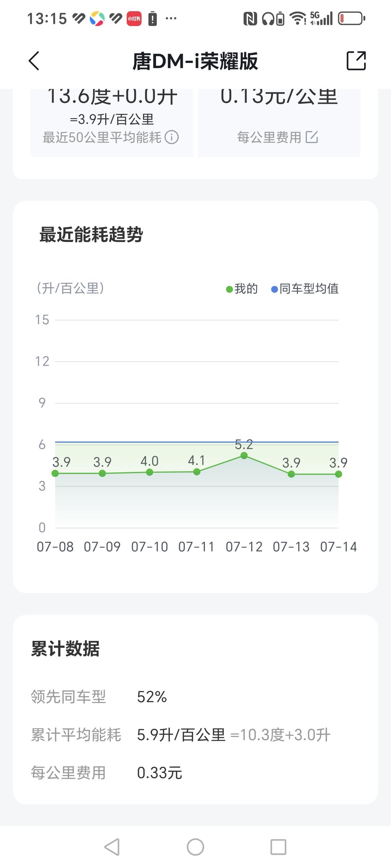Screen dimensions: 391x868
Task: Toggle the 我的 legend series
Action: pos(242,289)
